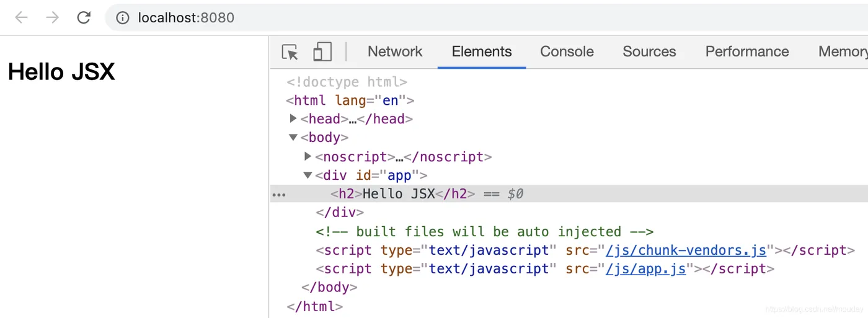Toggle the device toolbar icon
The image size is (868, 318).
[x=322, y=52]
